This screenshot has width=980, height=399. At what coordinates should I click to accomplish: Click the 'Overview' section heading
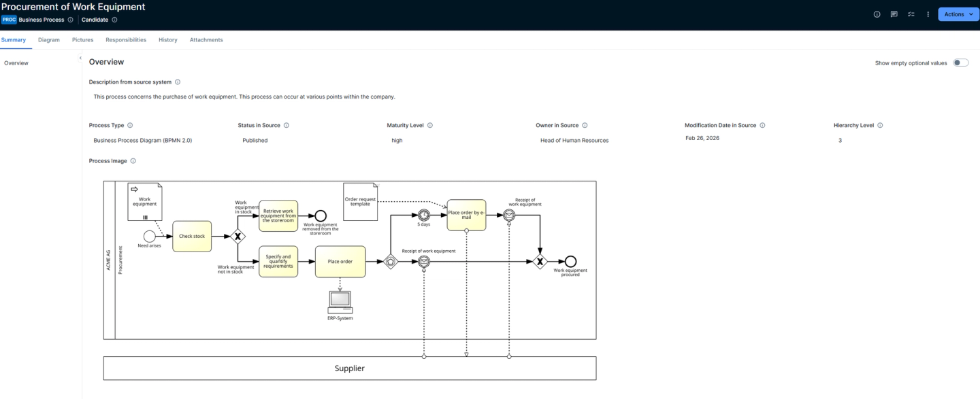tap(106, 62)
